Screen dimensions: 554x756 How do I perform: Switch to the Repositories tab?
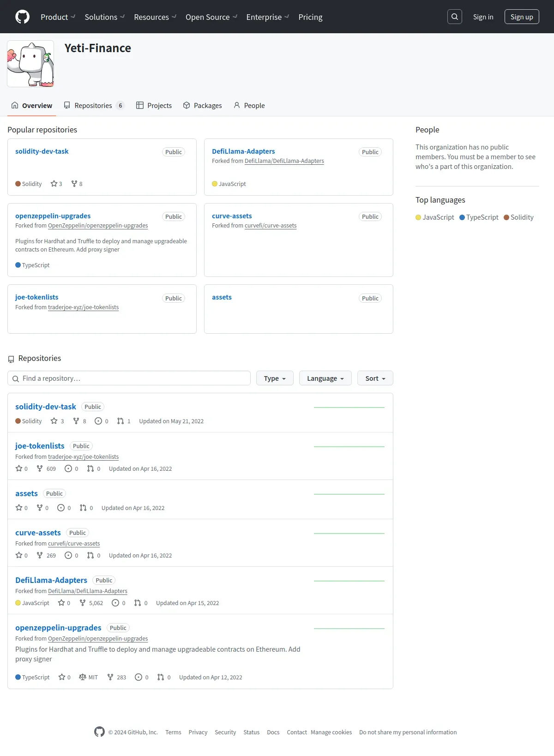coord(94,106)
